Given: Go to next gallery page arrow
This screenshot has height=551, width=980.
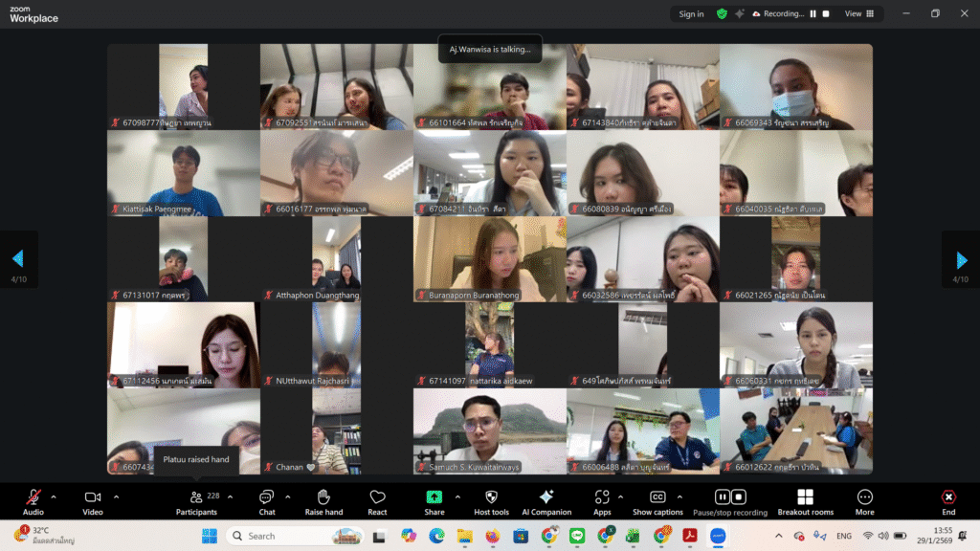Looking at the screenshot, I should pyautogui.click(x=961, y=259).
